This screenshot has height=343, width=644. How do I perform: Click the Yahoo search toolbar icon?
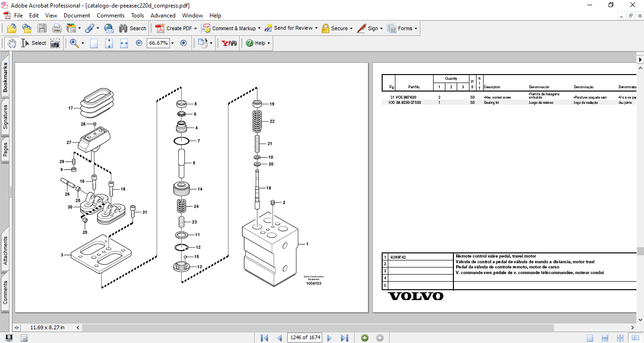click(229, 43)
